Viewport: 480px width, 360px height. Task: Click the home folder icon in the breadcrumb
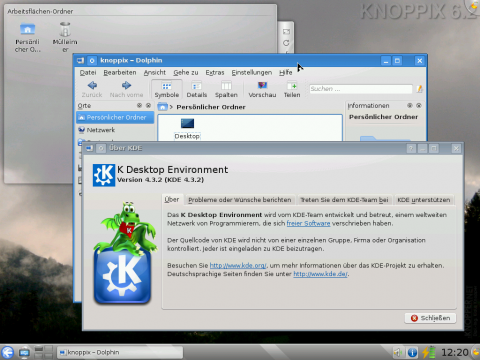pos(162,107)
